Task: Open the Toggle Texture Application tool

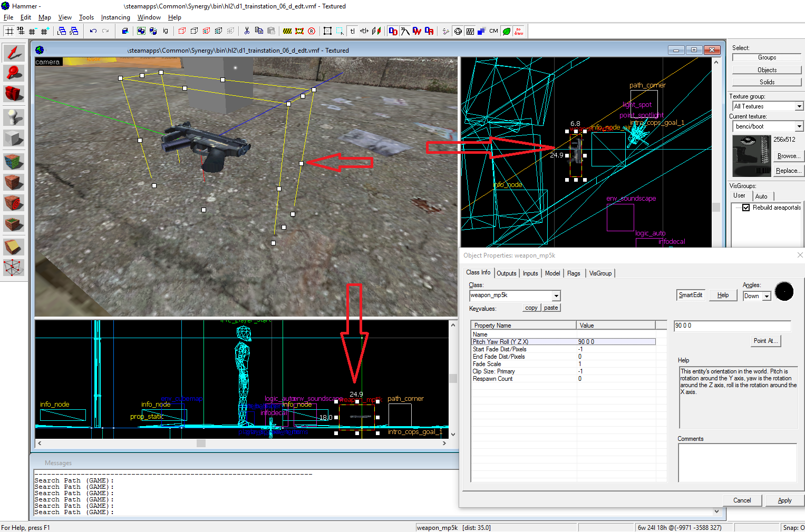Action: click(x=14, y=161)
